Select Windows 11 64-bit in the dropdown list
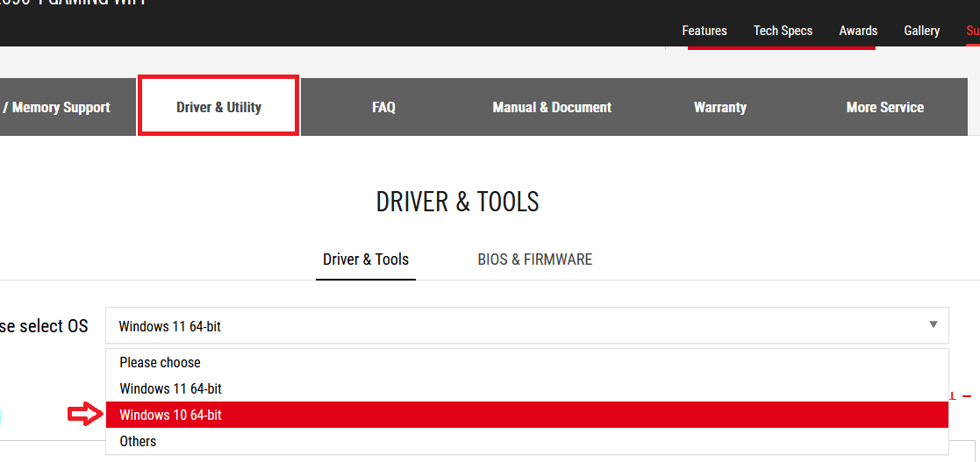The width and height of the screenshot is (980, 462). [x=526, y=388]
